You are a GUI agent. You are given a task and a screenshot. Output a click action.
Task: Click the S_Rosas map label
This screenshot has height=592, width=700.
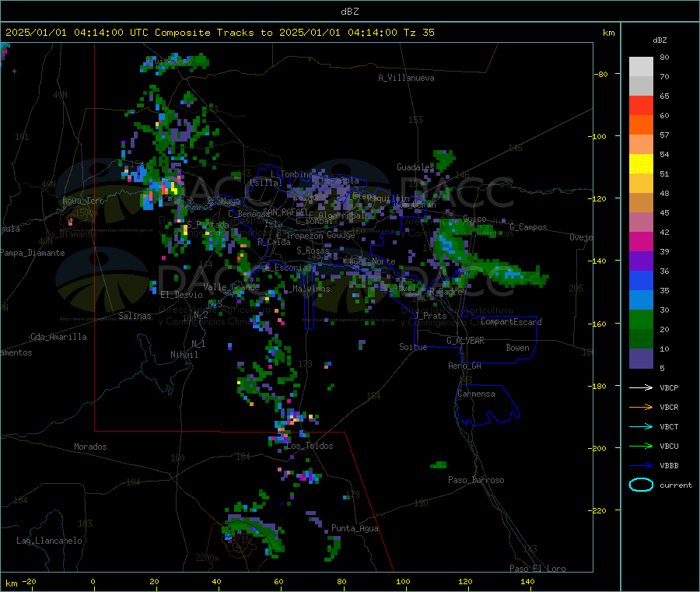tap(313, 250)
